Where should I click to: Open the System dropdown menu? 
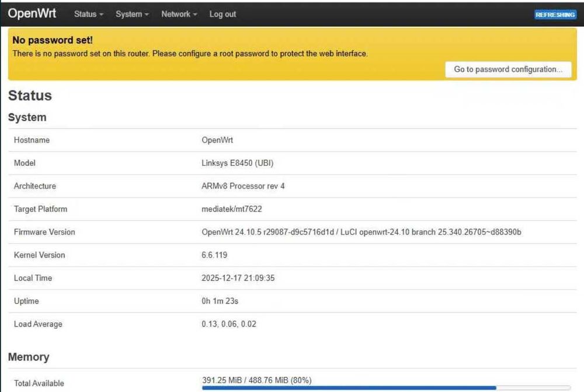point(132,14)
